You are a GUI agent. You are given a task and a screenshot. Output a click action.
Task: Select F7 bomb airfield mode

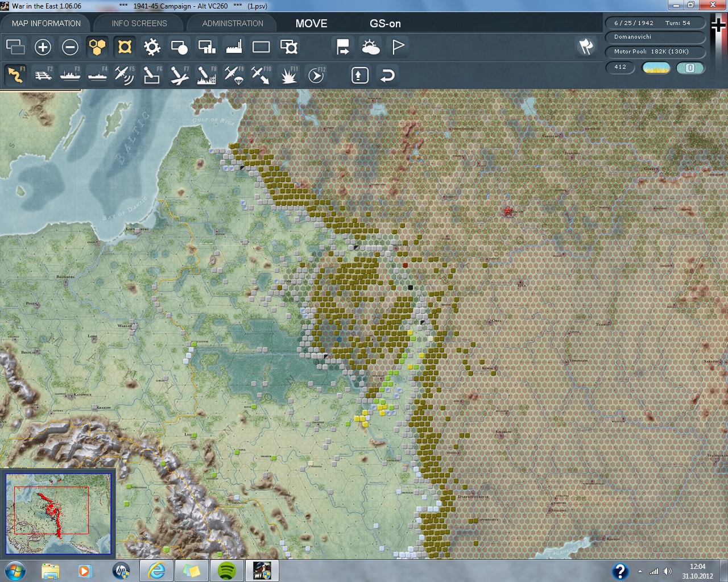tap(179, 75)
